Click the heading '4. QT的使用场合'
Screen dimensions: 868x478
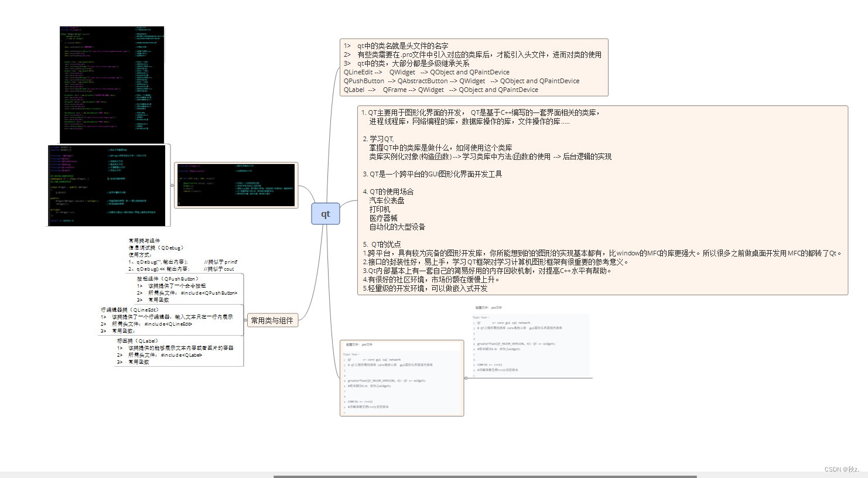pyautogui.click(x=388, y=192)
